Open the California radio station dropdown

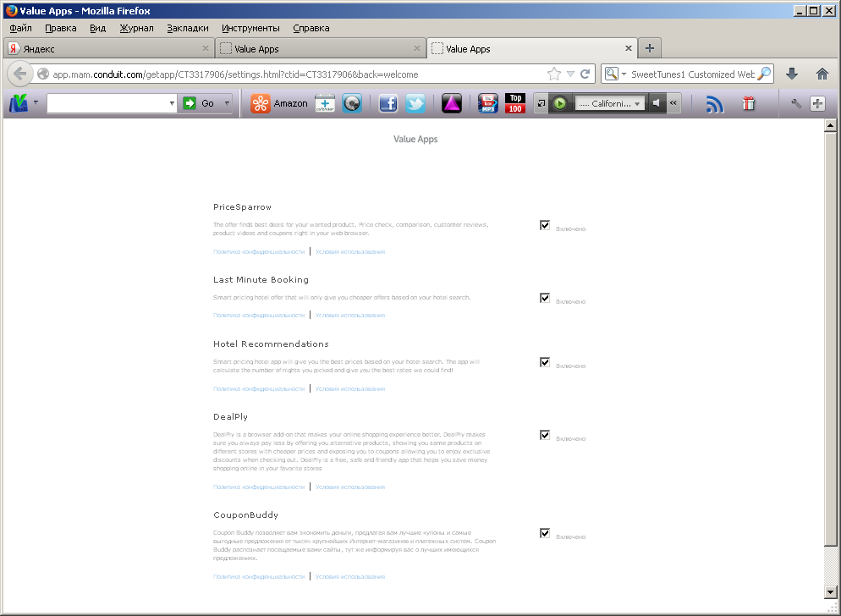(609, 103)
